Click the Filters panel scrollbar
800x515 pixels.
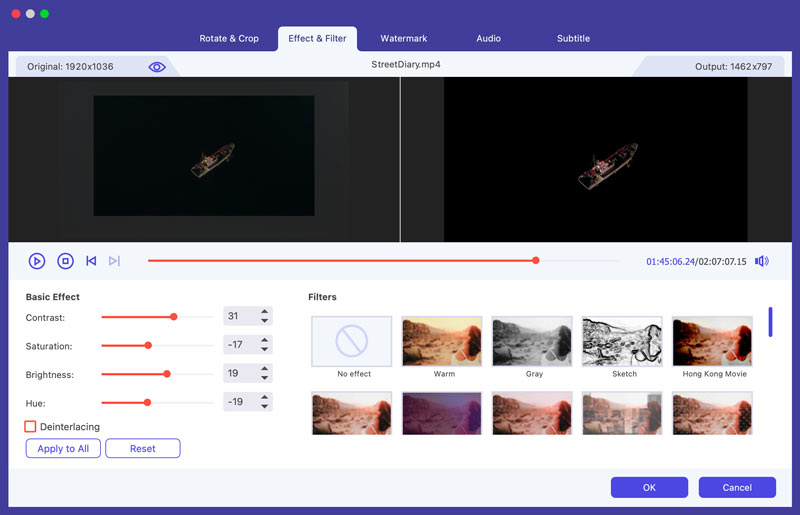point(770,322)
